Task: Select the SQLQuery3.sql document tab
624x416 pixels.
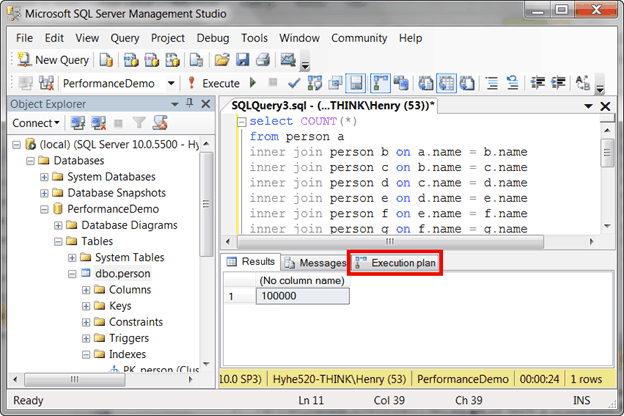Action: point(333,105)
